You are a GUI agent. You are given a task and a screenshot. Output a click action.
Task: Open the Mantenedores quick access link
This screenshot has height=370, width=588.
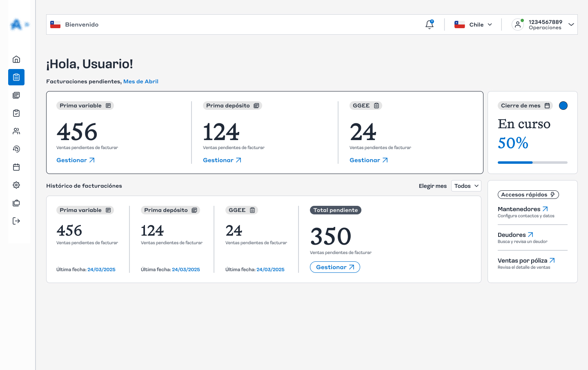[x=523, y=209]
